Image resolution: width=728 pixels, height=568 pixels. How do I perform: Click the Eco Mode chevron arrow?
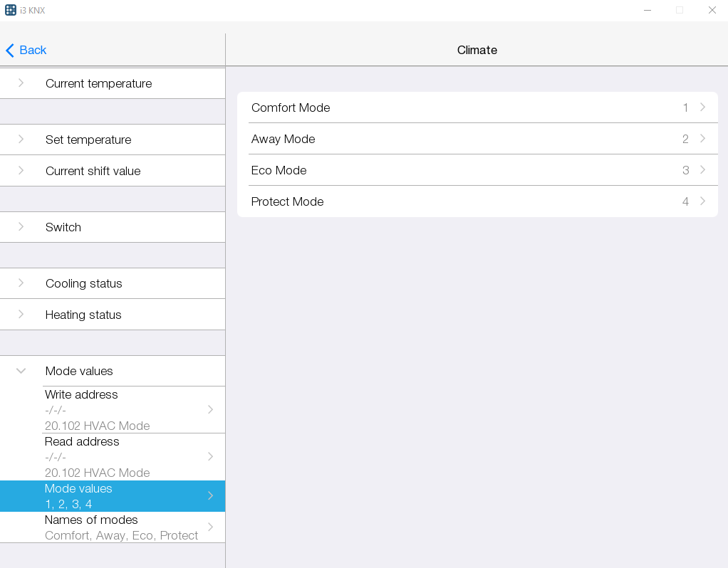point(702,170)
